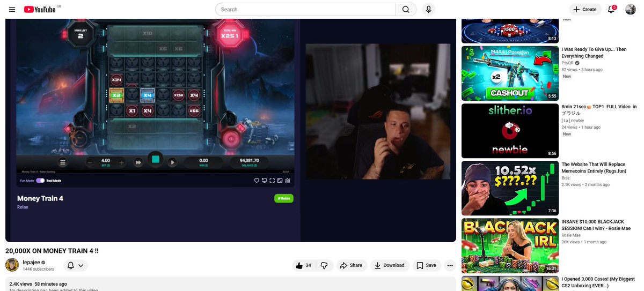Click the Braz channel name

coord(566,177)
